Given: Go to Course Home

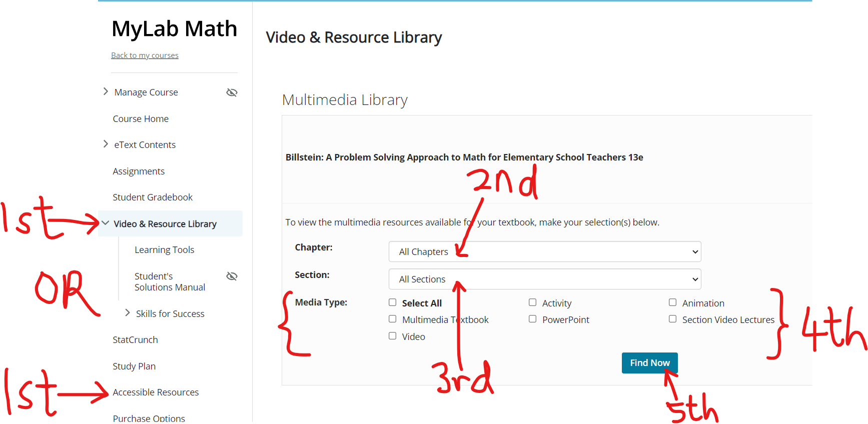Looking at the screenshot, I should pos(141,119).
